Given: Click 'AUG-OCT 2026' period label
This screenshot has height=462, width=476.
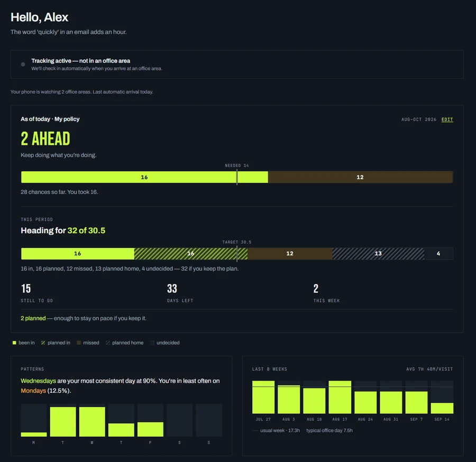Looking at the screenshot, I should click(419, 119).
